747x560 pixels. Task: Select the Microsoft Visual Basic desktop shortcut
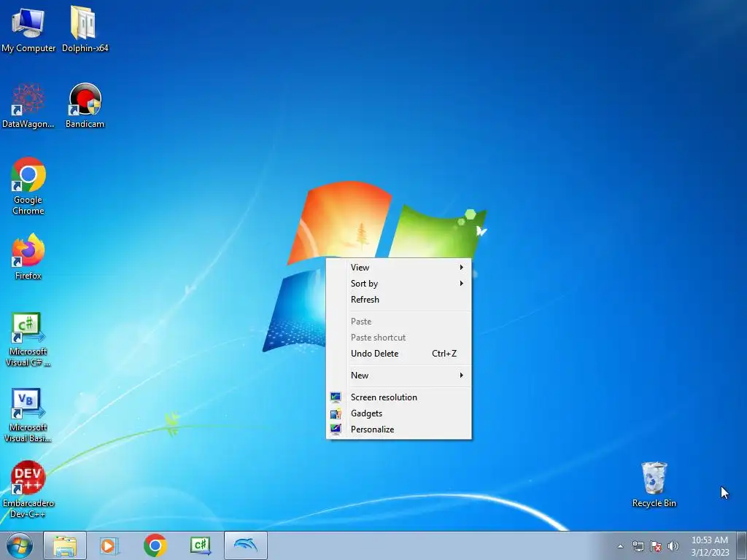28,415
